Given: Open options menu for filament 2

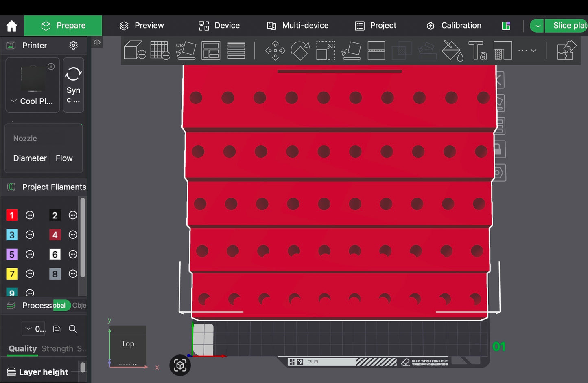Looking at the screenshot, I should click(73, 215).
